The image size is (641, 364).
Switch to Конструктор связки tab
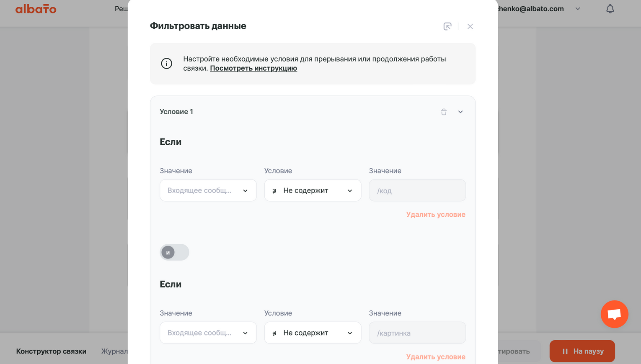coord(51,351)
